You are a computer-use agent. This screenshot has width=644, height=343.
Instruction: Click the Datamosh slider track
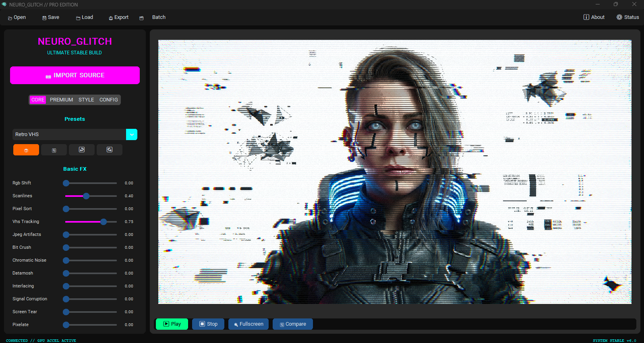coord(91,273)
